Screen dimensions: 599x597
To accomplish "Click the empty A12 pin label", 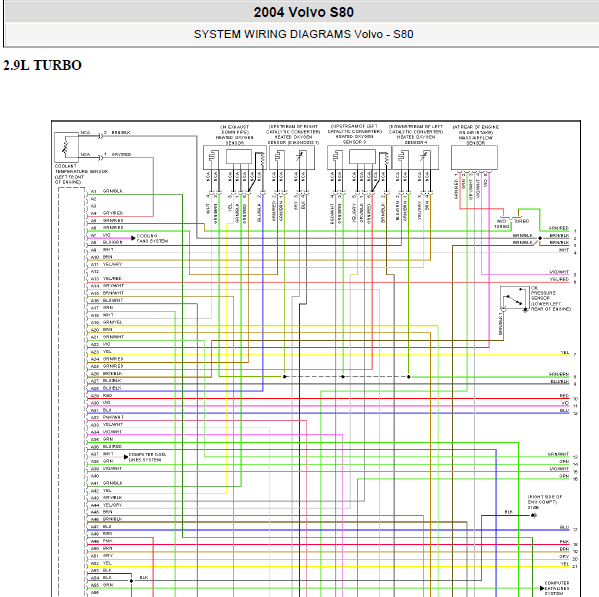I will [x=94, y=272].
